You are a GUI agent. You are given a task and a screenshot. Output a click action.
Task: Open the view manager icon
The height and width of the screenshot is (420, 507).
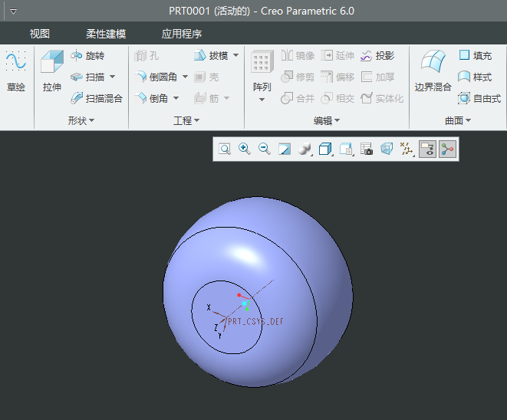pos(366,149)
